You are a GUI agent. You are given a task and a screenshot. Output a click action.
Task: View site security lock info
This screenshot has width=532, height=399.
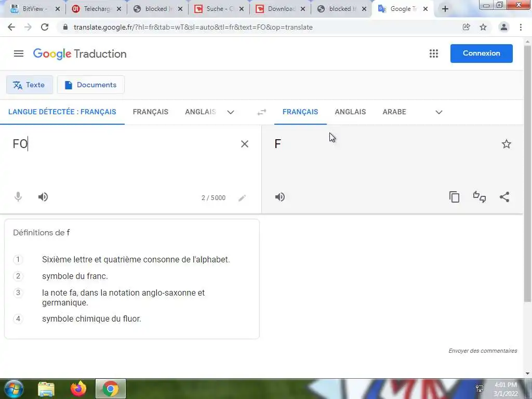(x=65, y=27)
